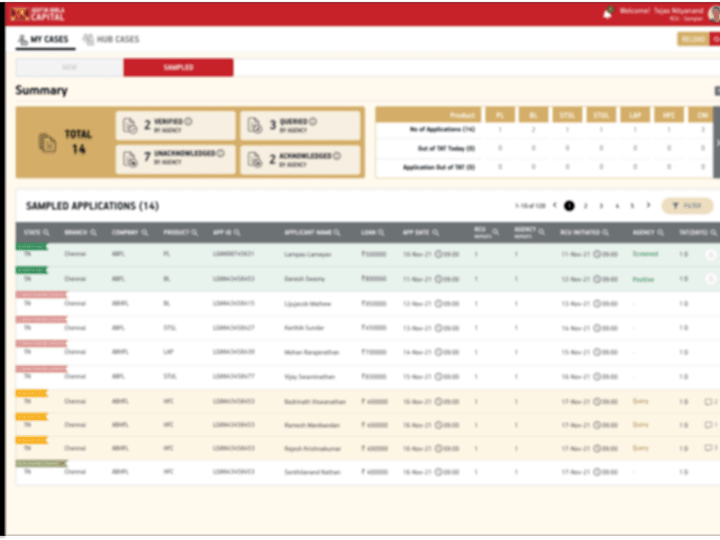Search icon beside STATE column header
The width and height of the screenshot is (720, 540).
(46, 233)
